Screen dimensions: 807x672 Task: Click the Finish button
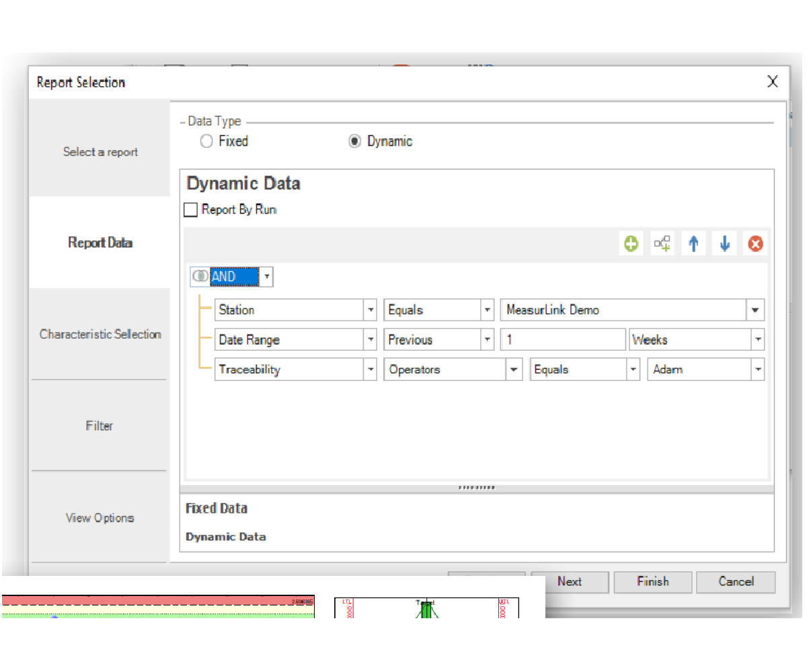click(652, 582)
